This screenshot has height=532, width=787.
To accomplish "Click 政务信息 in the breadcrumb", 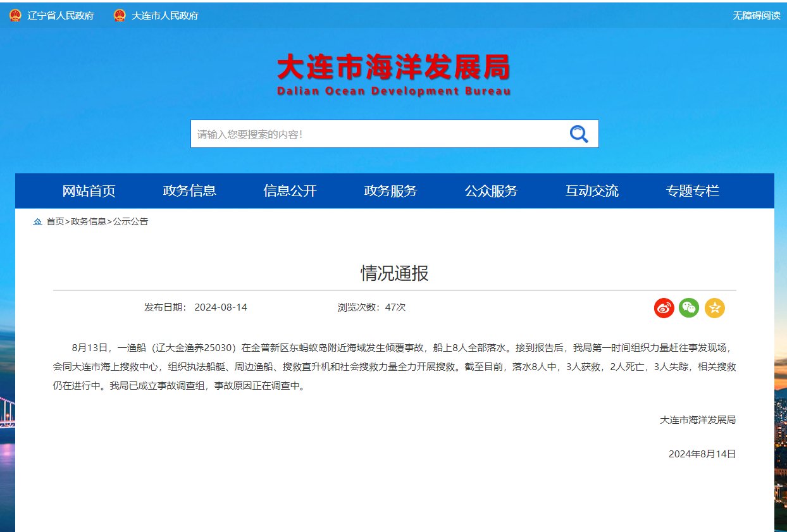I will point(89,222).
